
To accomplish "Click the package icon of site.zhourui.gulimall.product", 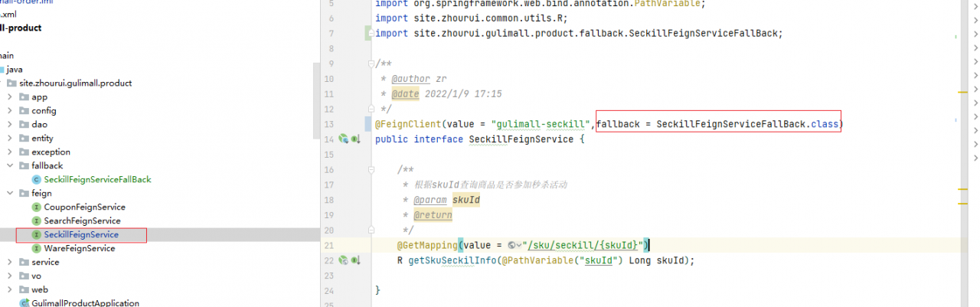I will click(x=11, y=83).
